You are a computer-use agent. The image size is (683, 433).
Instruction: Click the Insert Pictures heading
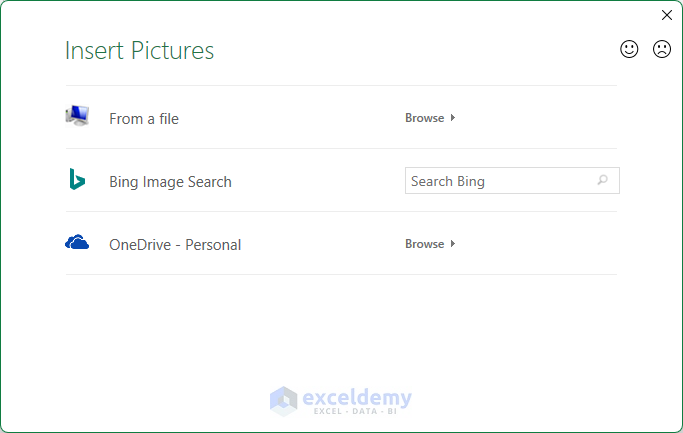pyautogui.click(x=139, y=51)
